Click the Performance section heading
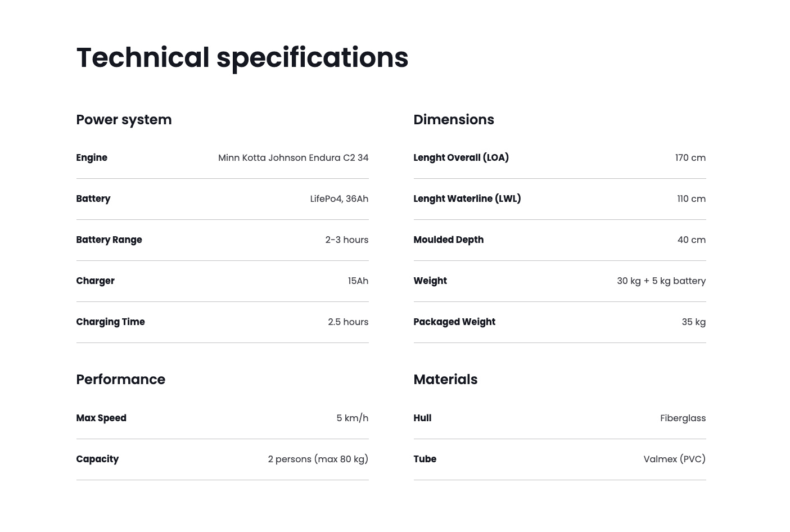The width and height of the screenshot is (790, 532). [x=120, y=380]
